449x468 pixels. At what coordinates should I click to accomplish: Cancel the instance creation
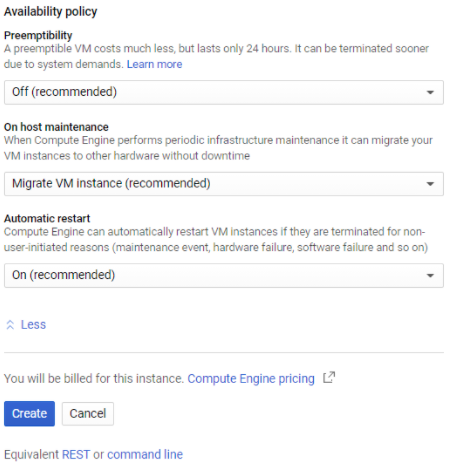88,414
